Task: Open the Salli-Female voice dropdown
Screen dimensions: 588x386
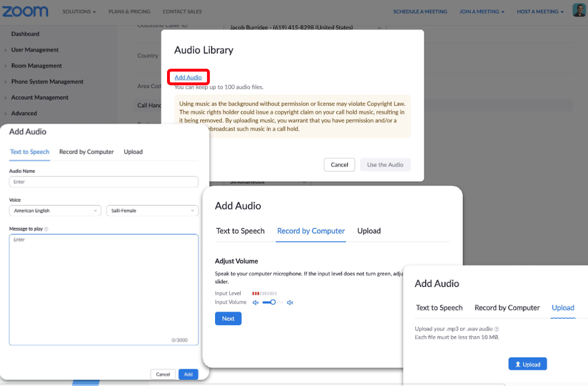Action: (x=152, y=211)
